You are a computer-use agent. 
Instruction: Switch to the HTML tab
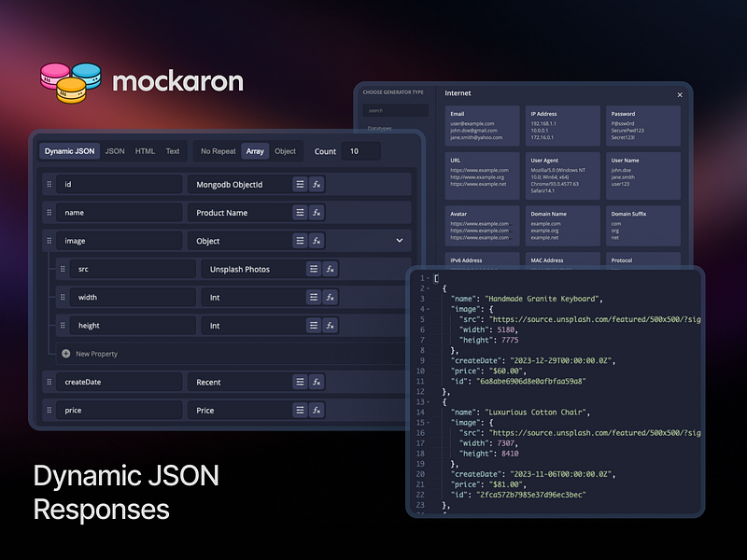pyautogui.click(x=145, y=151)
